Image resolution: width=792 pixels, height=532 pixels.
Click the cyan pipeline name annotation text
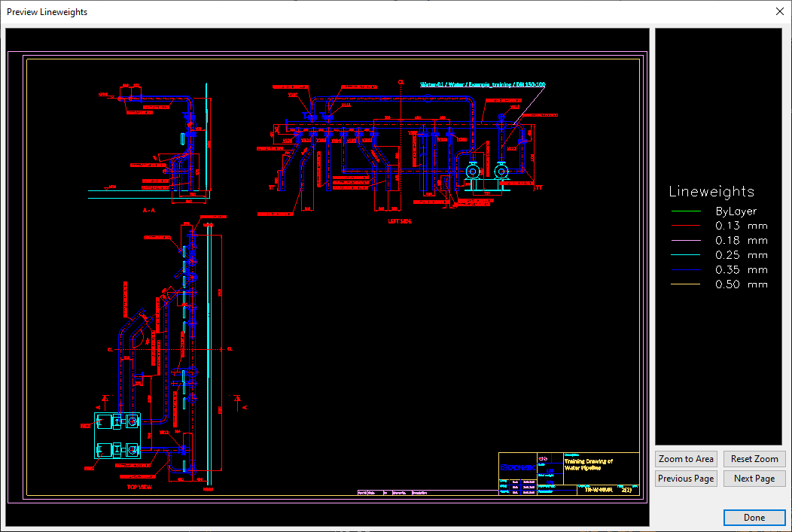tap(483, 85)
